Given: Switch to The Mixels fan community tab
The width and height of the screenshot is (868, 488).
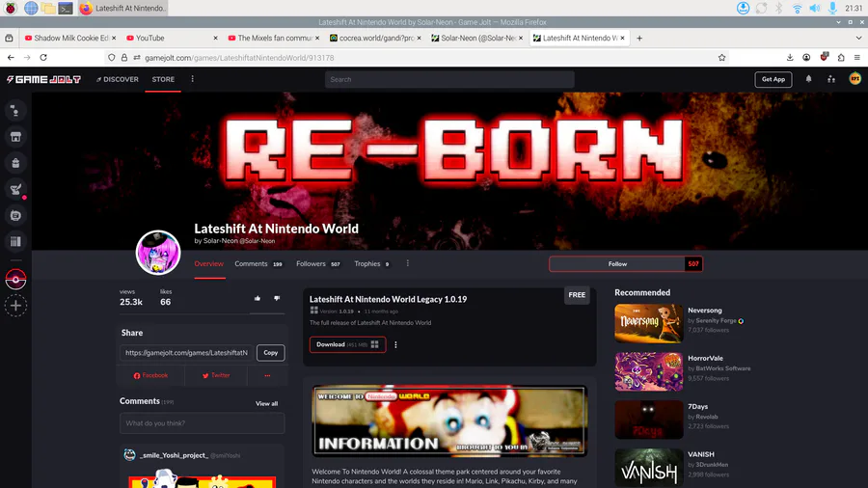Looking at the screenshot, I should 273,39.
